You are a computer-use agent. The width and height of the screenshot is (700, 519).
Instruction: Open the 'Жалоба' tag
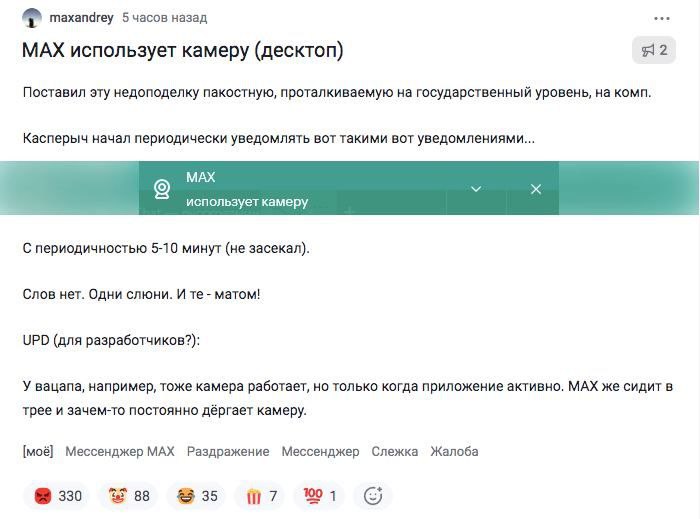pyautogui.click(x=454, y=452)
